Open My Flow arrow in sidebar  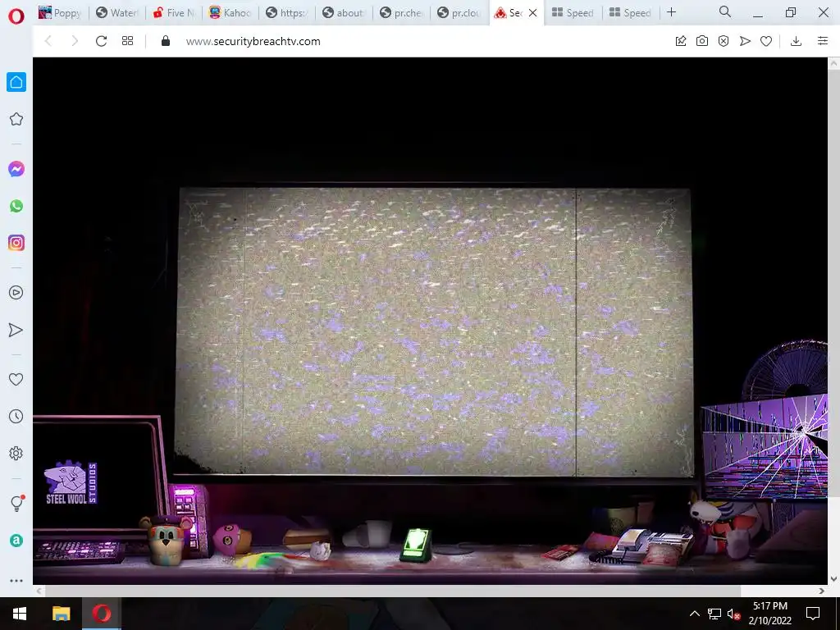point(16,330)
